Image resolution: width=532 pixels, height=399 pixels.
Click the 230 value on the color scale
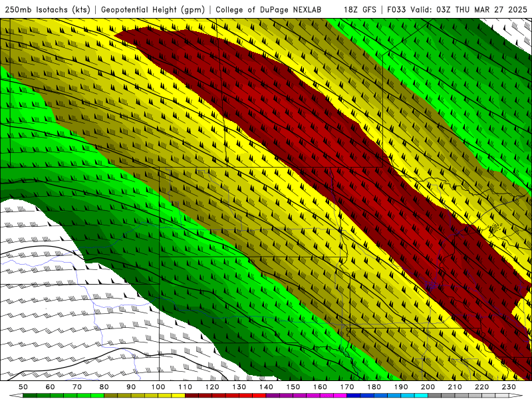coord(509,387)
